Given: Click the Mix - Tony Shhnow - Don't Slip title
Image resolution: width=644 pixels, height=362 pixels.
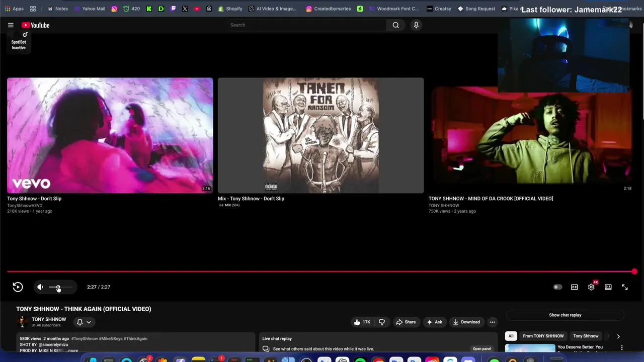Looking at the screenshot, I should click(251, 199).
